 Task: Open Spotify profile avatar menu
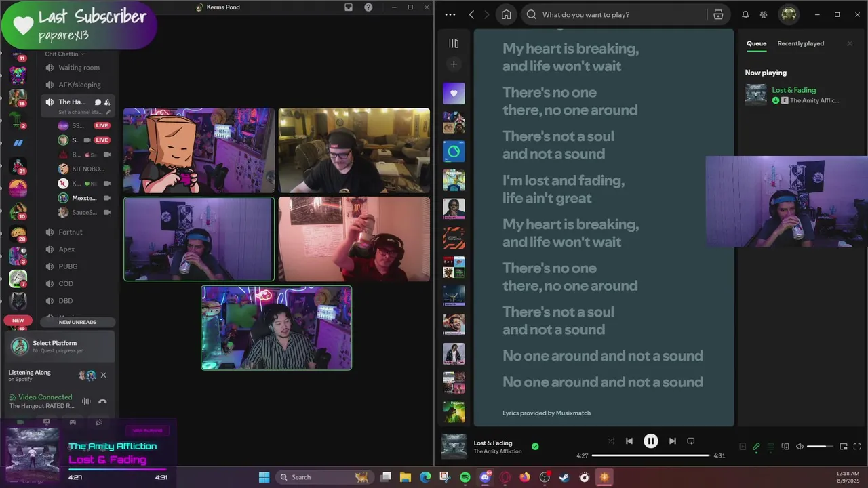click(788, 14)
